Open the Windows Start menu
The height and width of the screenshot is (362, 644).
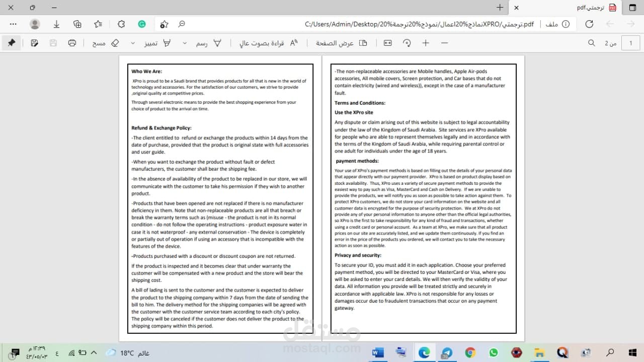[632, 352]
